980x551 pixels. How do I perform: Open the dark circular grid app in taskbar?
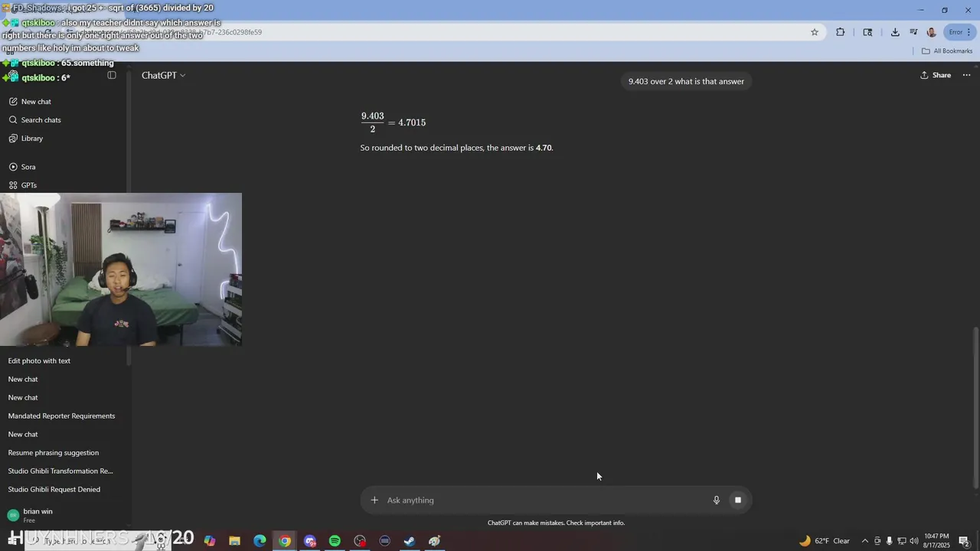385,541
